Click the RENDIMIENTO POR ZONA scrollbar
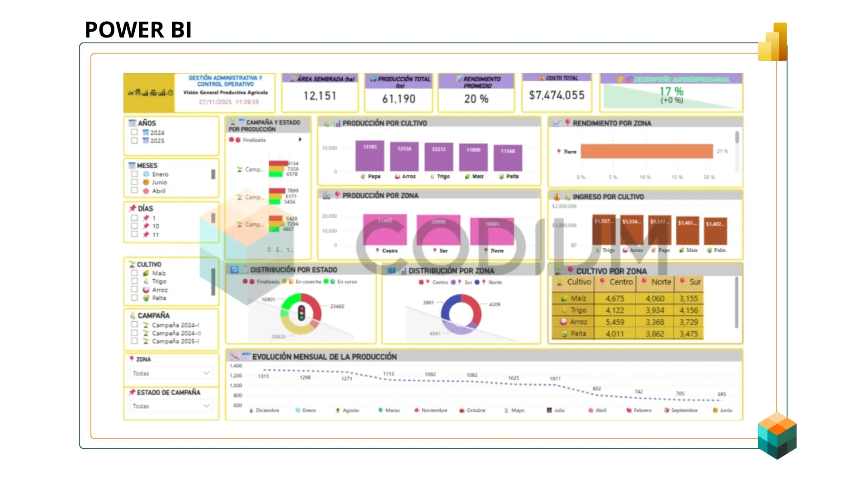The height and width of the screenshot is (488, 868). (x=737, y=137)
